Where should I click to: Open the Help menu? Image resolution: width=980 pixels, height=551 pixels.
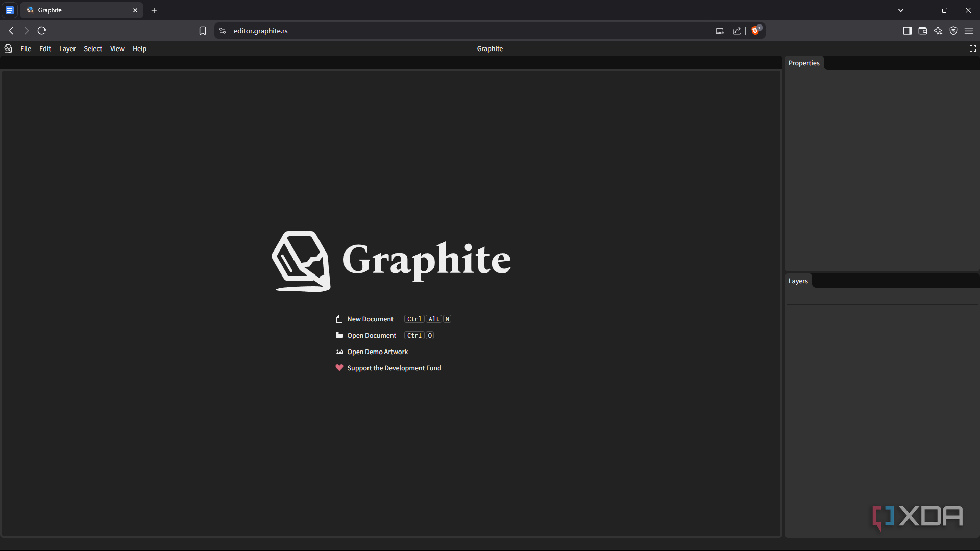139,48
